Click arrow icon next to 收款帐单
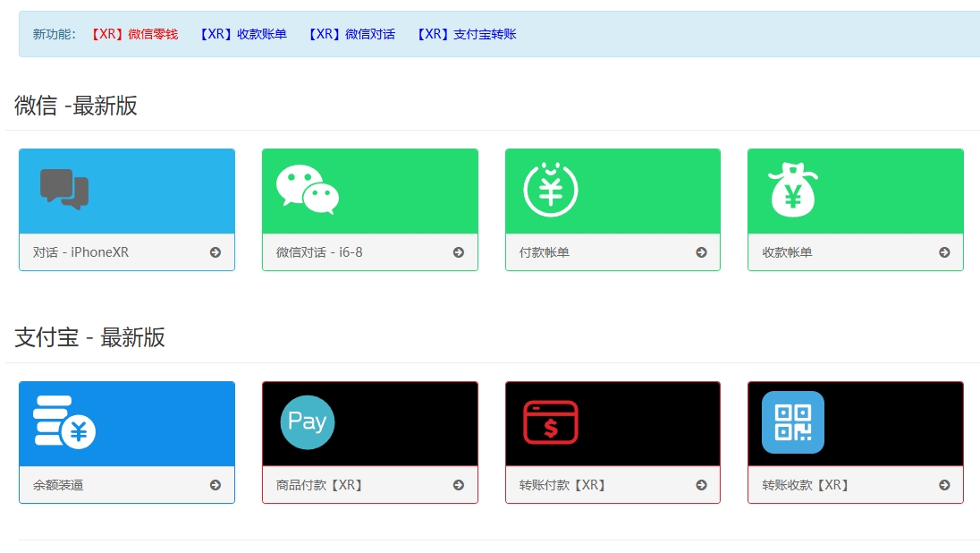980x553 pixels. pos(944,252)
